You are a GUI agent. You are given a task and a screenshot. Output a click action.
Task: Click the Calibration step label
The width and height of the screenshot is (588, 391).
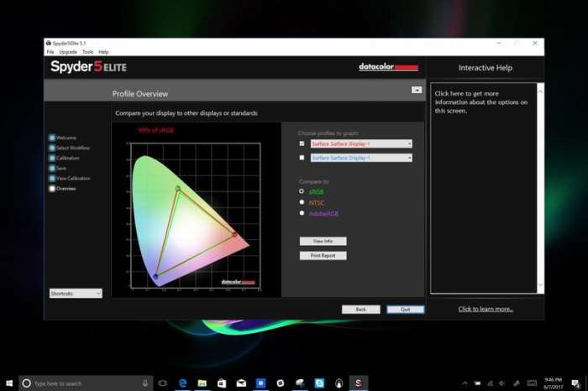tap(68, 158)
